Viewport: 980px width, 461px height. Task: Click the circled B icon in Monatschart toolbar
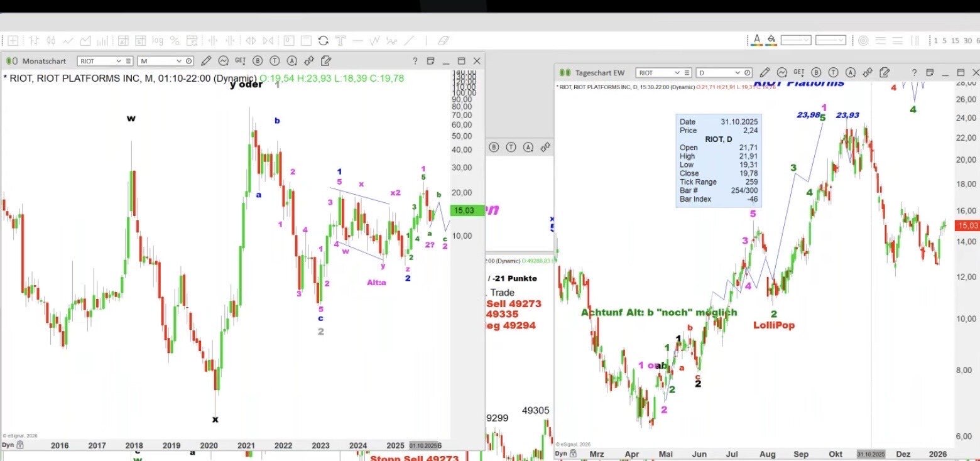tap(258, 61)
